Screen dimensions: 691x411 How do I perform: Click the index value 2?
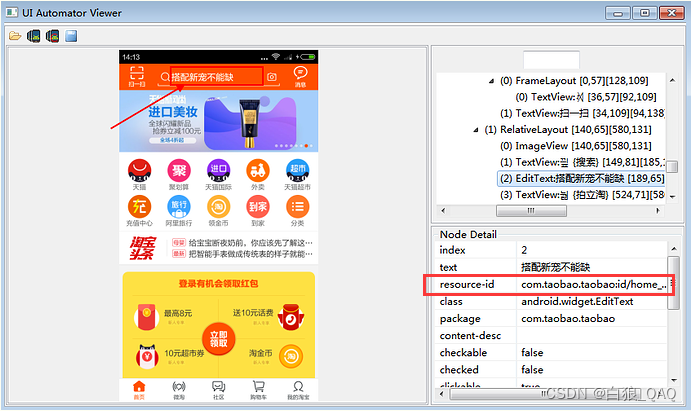click(x=524, y=250)
